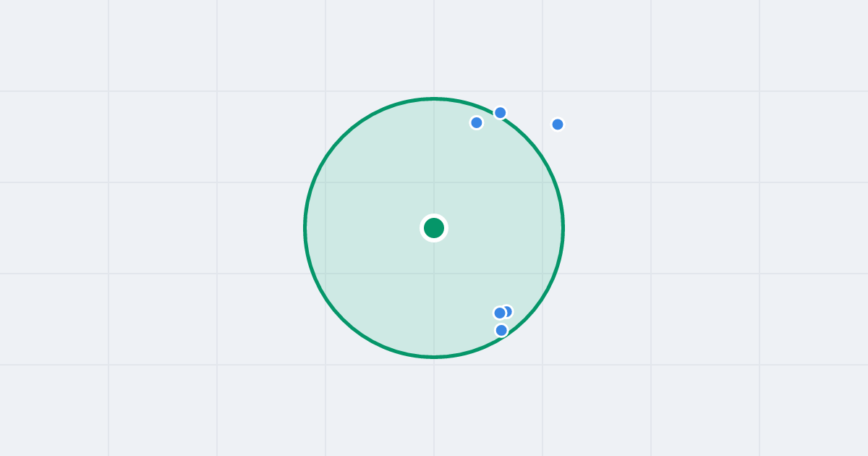The height and width of the screenshot is (456, 868).
Task: Click the vertical grid line above the circle's top
Action: [x=434, y=47]
